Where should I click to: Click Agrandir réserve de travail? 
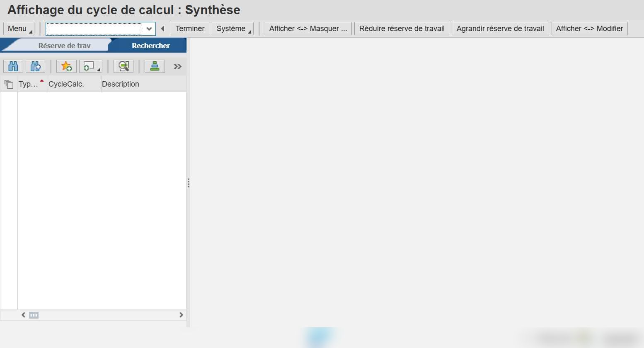point(500,29)
